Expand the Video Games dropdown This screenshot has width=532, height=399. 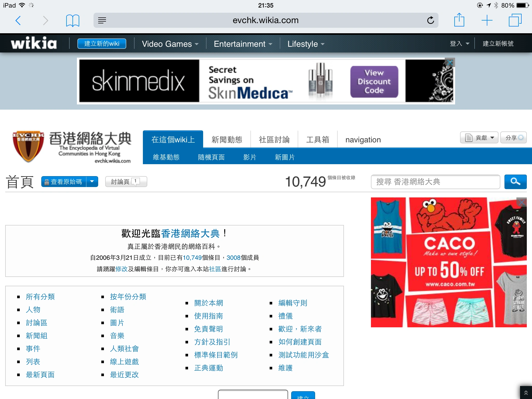170,44
